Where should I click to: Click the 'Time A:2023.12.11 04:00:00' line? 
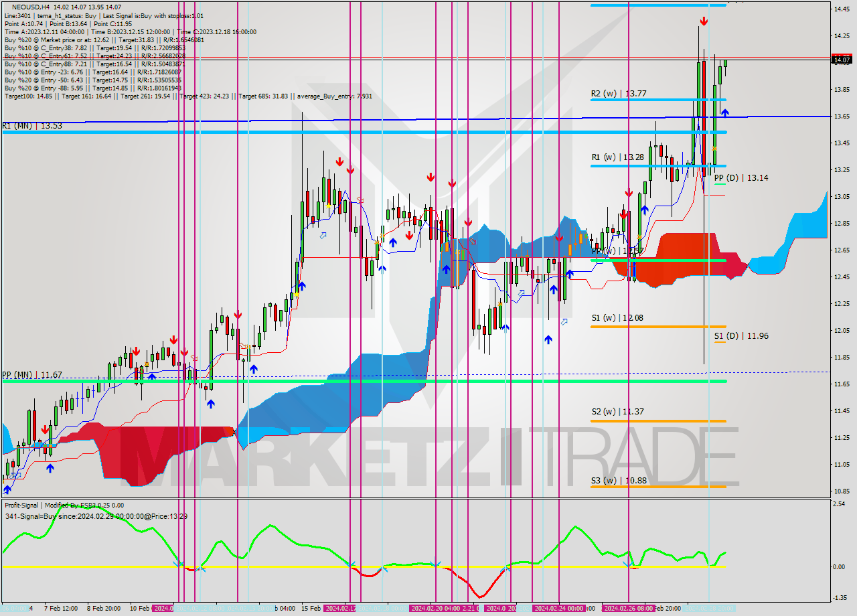pos(130,31)
